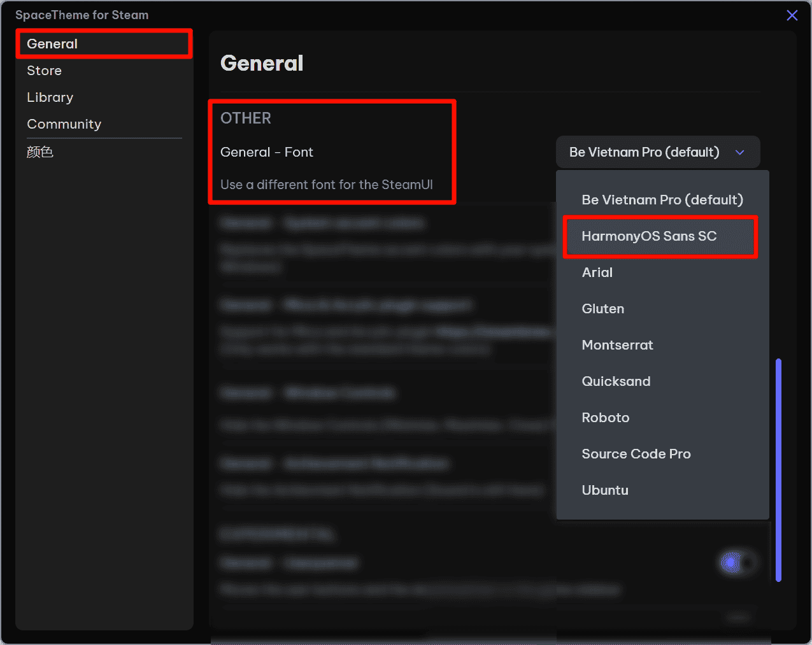Image resolution: width=812 pixels, height=645 pixels.
Task: Pick the Quicksand font option
Action: point(616,381)
